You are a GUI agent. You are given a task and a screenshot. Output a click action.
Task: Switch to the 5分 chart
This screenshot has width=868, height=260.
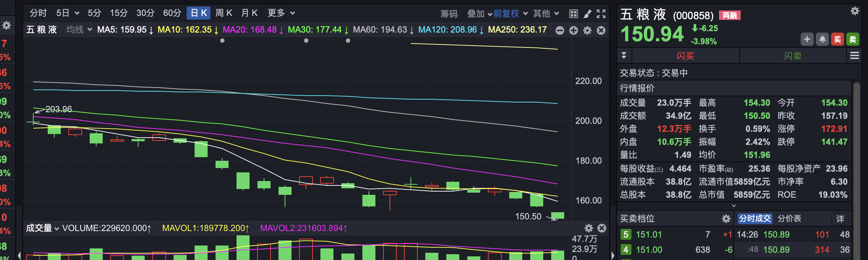[94, 13]
